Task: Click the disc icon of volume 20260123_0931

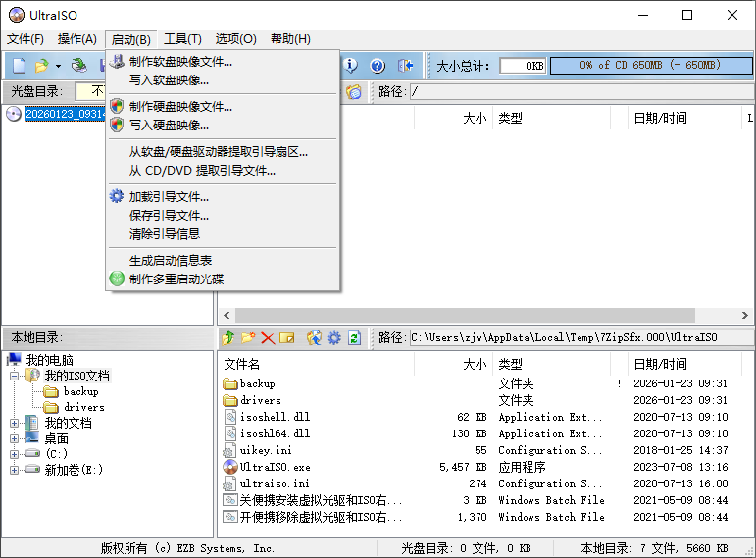Action: coord(14,114)
